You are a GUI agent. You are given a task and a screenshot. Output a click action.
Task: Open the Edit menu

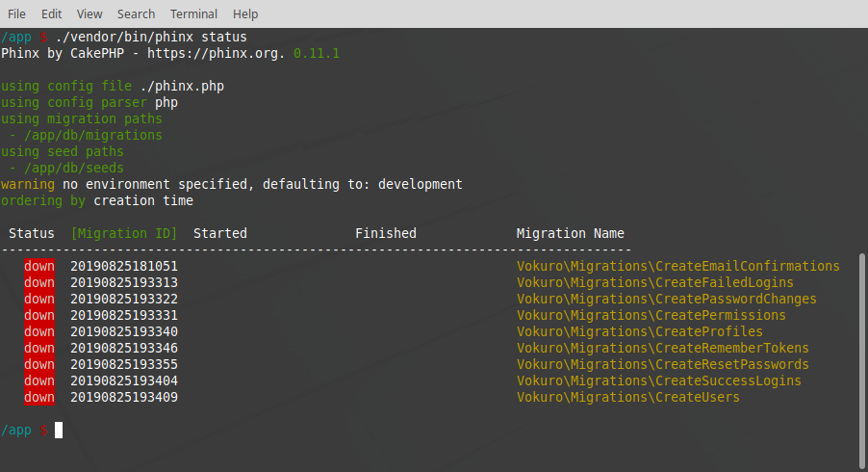click(x=51, y=13)
